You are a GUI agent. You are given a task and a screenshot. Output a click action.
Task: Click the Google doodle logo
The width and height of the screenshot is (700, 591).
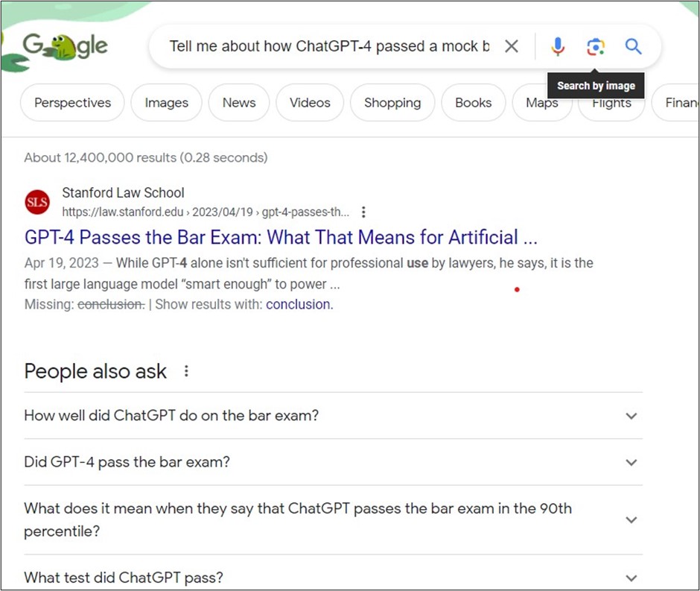[x=65, y=47]
